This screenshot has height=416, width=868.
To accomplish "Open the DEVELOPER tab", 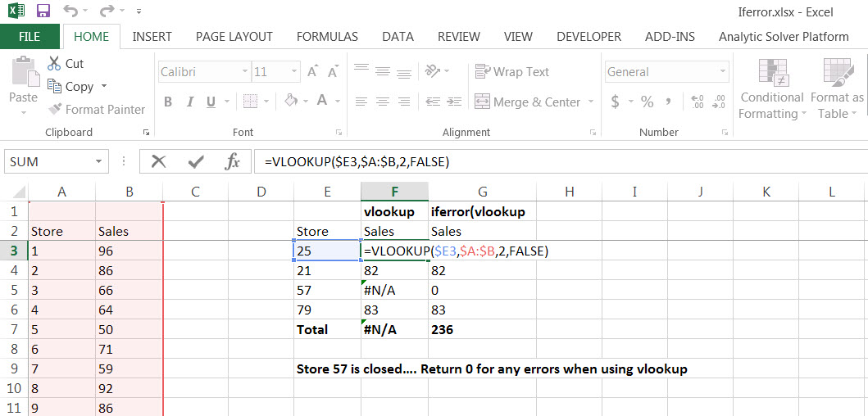I will point(589,37).
